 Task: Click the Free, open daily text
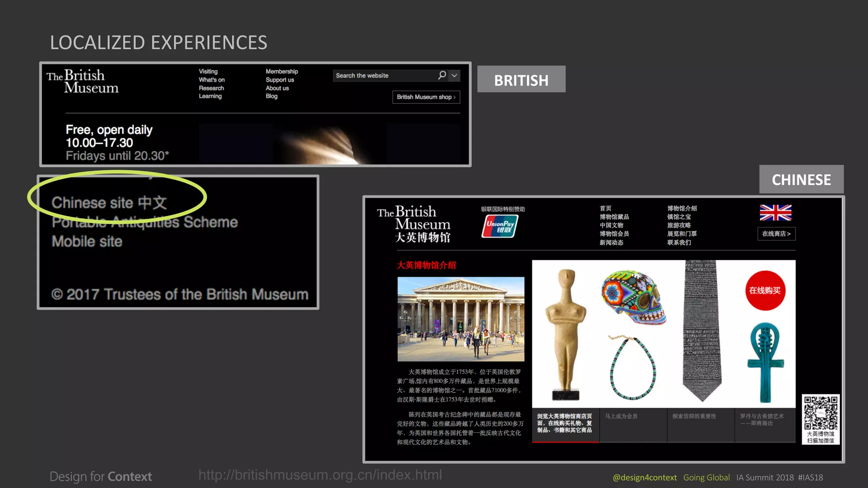109,130
